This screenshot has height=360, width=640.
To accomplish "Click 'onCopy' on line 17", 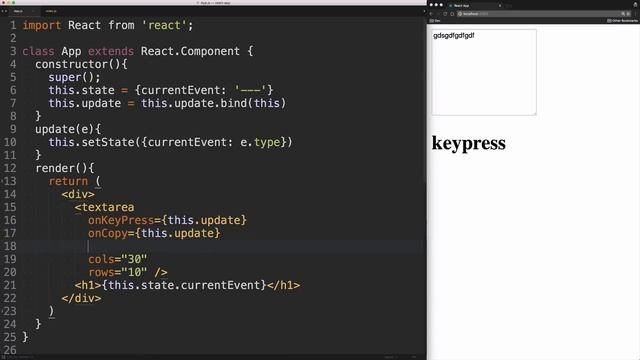I will 108,233.
